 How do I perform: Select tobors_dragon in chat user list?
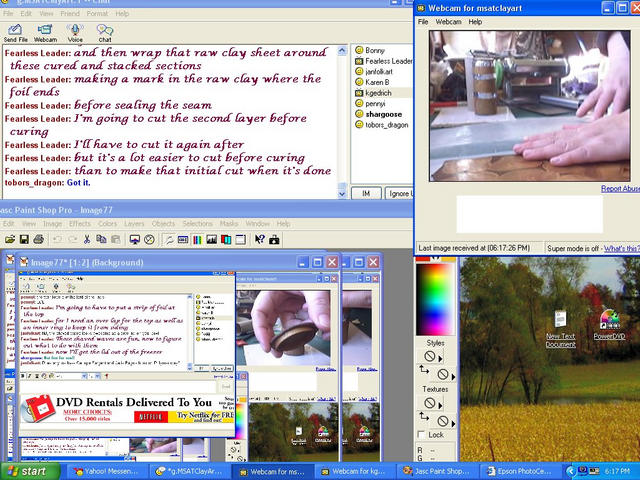387,125
